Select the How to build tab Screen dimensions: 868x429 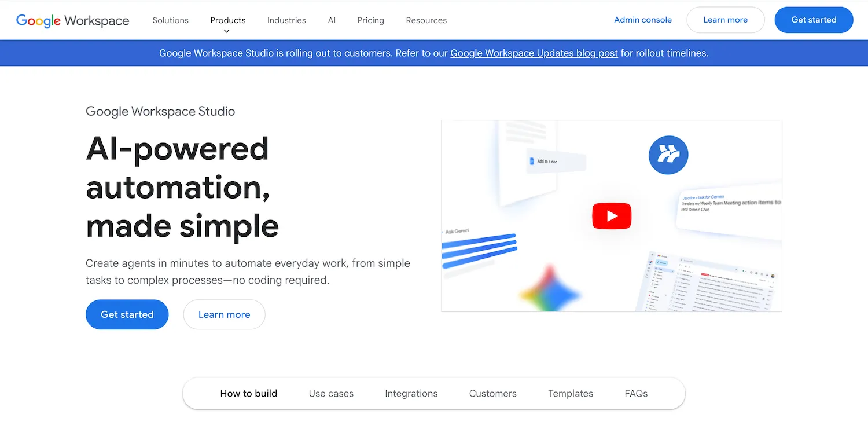(248, 393)
